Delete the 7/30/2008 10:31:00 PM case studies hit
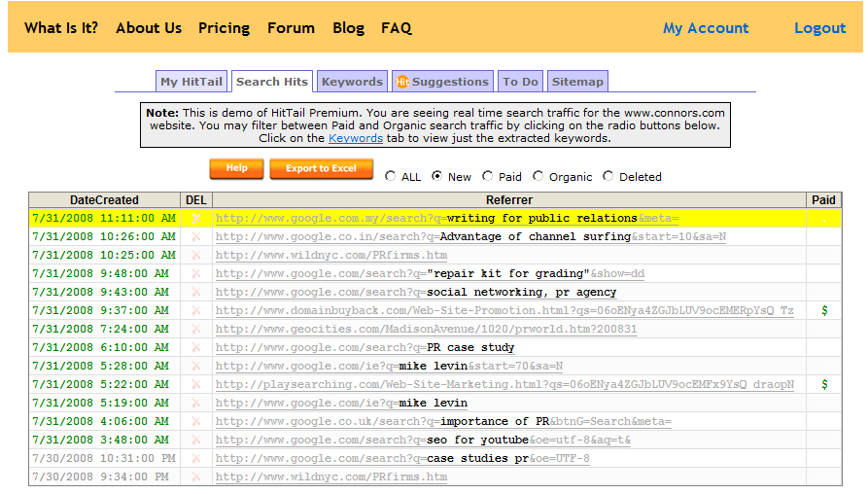Screen dimensions: 868x494 [196, 458]
